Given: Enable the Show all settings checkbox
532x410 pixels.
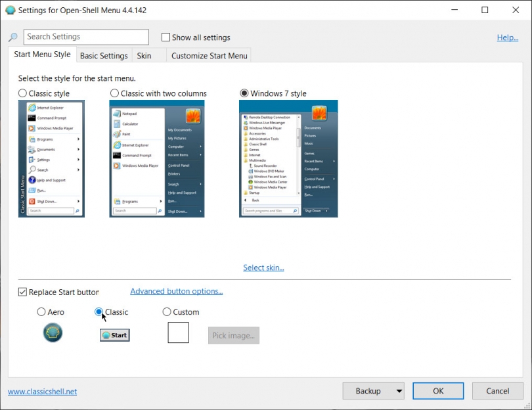Looking at the screenshot, I should pos(166,37).
